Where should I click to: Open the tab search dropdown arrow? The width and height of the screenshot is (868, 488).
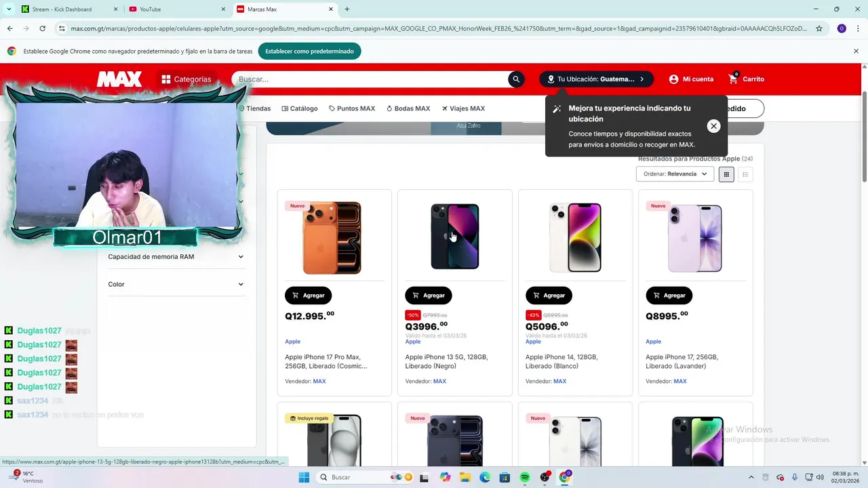pos(9,9)
